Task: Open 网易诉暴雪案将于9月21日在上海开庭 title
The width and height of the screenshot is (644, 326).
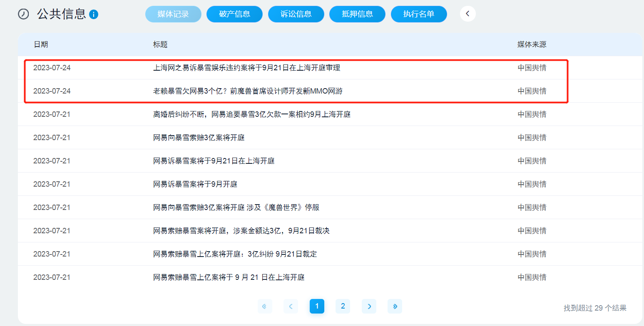Action: [x=214, y=161]
